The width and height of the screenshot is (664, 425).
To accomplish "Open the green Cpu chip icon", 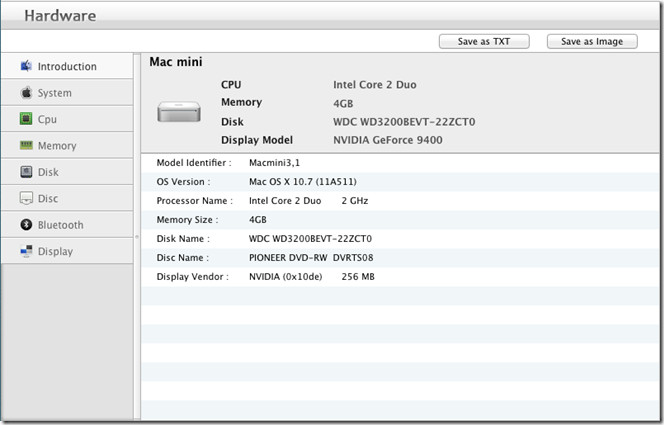I will click(x=27, y=119).
